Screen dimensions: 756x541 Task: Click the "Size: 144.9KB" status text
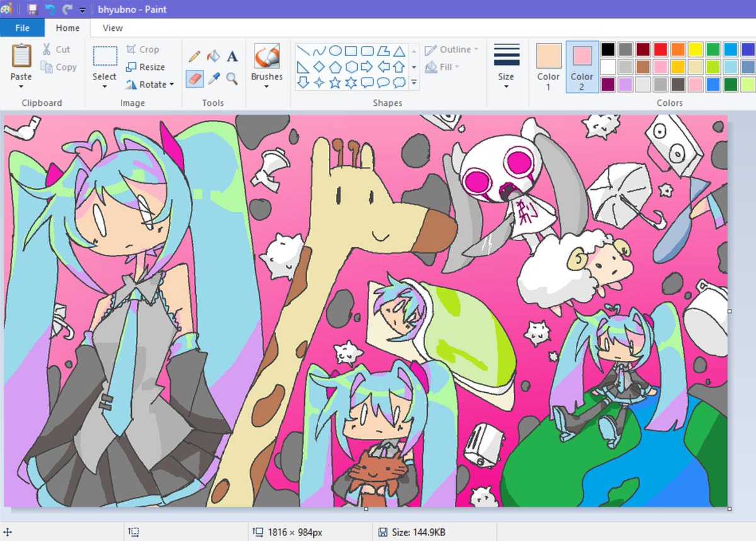(x=418, y=532)
